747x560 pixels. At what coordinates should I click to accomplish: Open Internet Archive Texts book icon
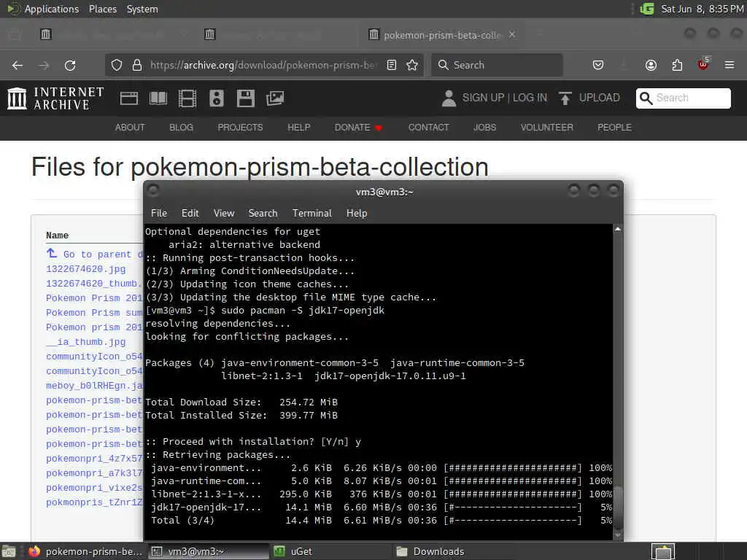click(x=158, y=98)
